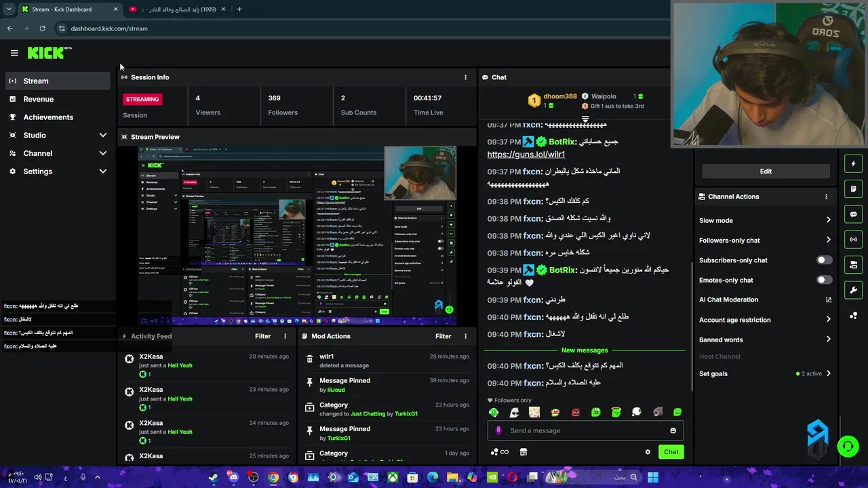Click the green headset support button
The image size is (868, 488).
click(x=848, y=446)
